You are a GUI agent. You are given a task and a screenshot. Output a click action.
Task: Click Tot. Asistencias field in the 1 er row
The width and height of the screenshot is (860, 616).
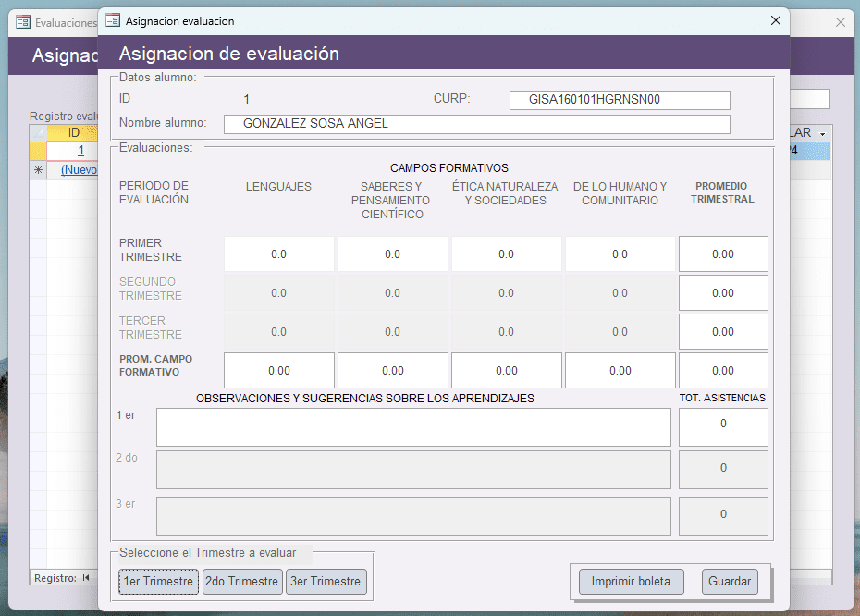[723, 427]
